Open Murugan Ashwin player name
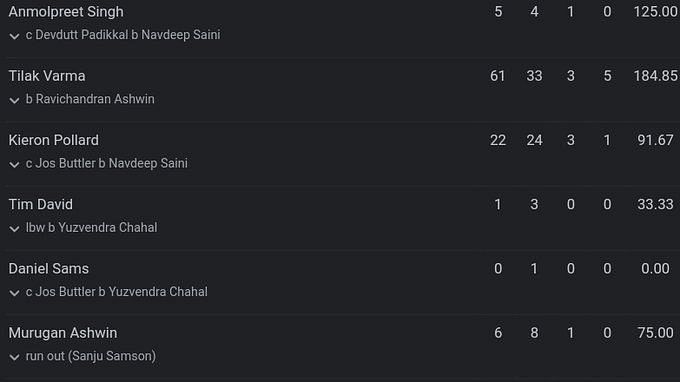The width and height of the screenshot is (680, 382). (63, 333)
